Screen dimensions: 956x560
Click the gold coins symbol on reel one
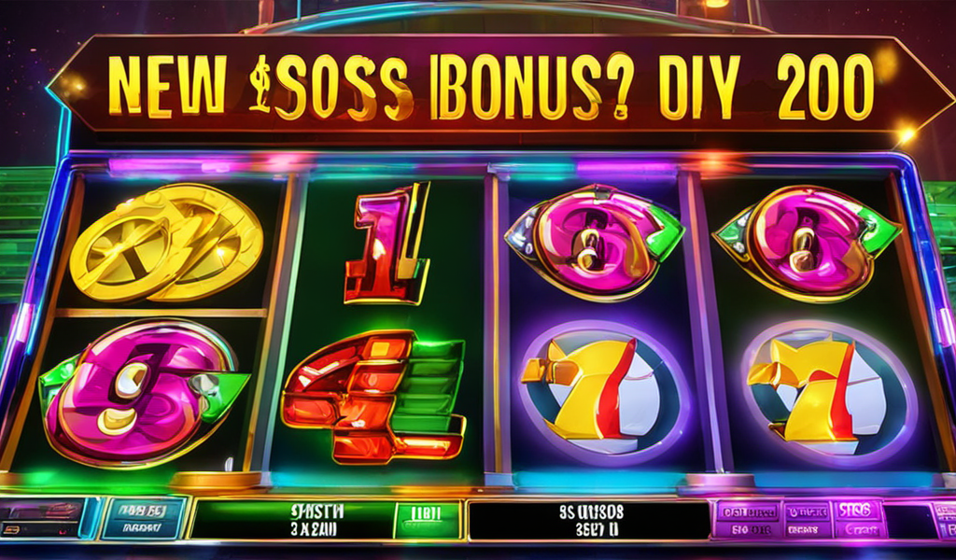click(166, 243)
